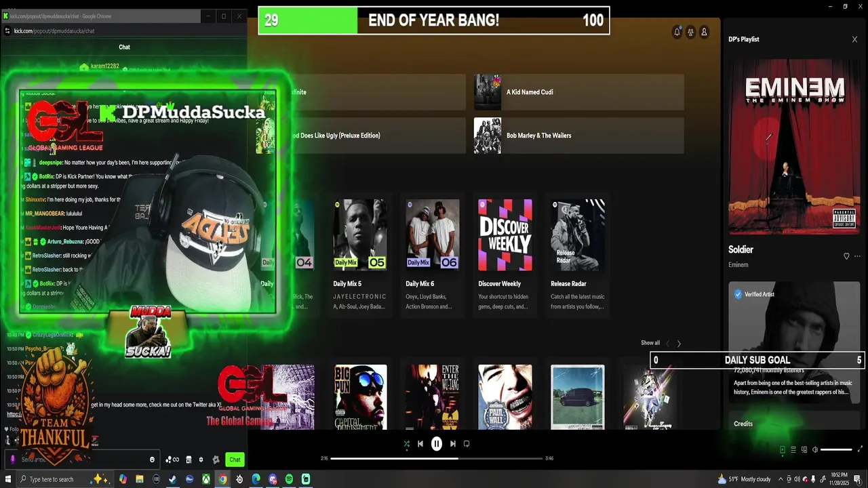Skip to the previous track
868x488 pixels.
click(x=420, y=444)
